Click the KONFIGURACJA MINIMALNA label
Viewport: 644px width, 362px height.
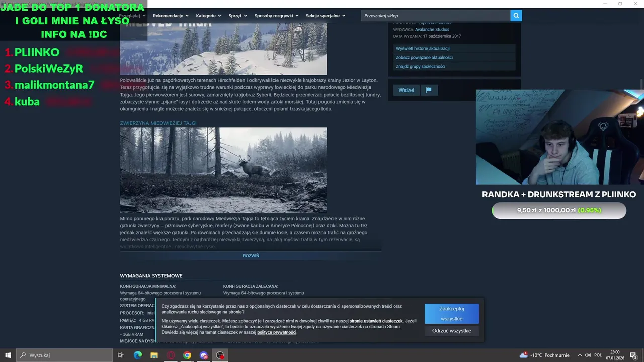pyautogui.click(x=147, y=286)
